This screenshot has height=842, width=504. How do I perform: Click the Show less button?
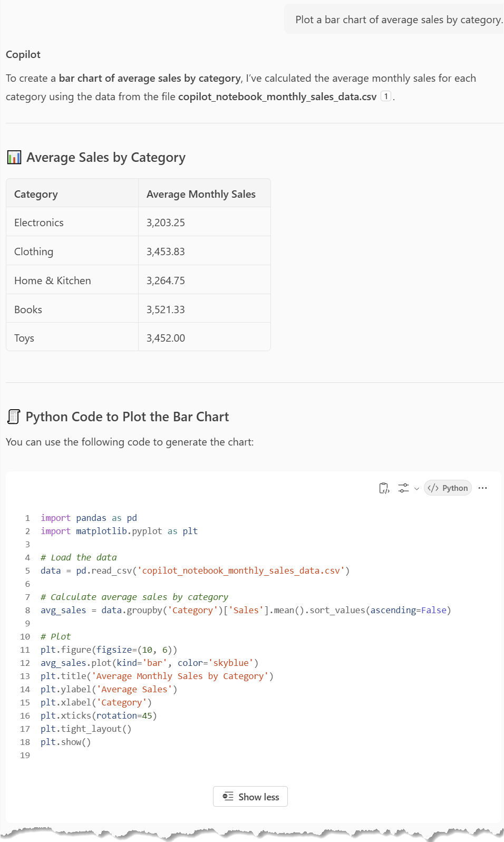point(250,797)
